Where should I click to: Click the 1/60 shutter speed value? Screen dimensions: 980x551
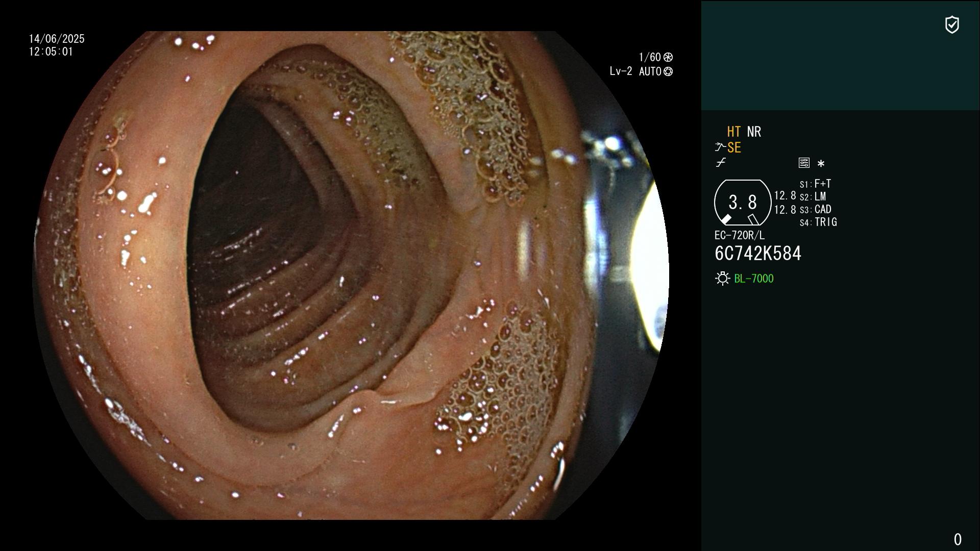(650, 57)
